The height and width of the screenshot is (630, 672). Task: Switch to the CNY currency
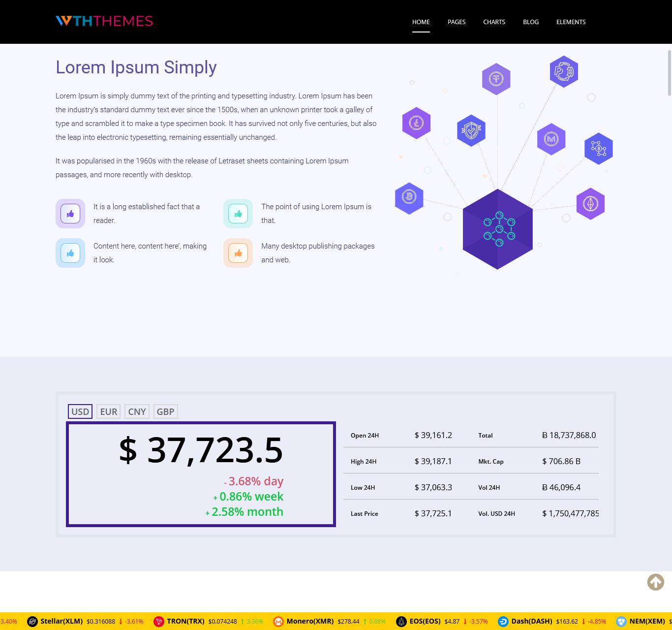137,411
